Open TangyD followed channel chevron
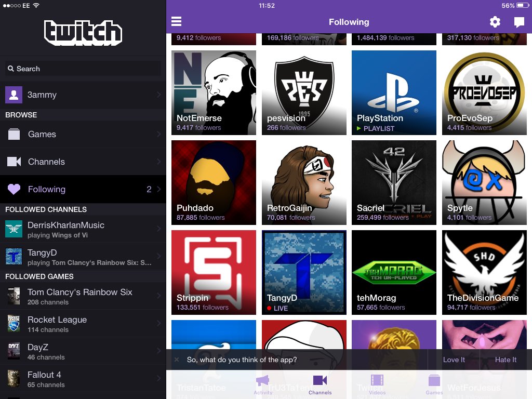532x399 pixels. (159, 256)
